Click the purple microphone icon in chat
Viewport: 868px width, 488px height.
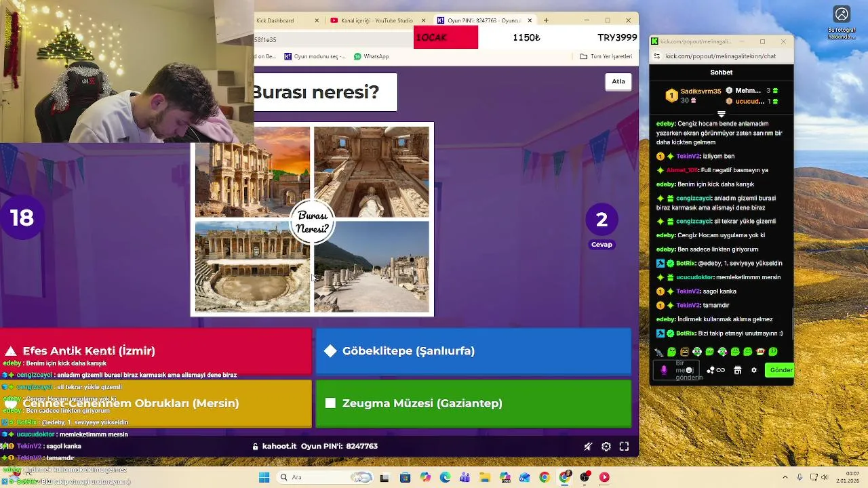(x=664, y=370)
